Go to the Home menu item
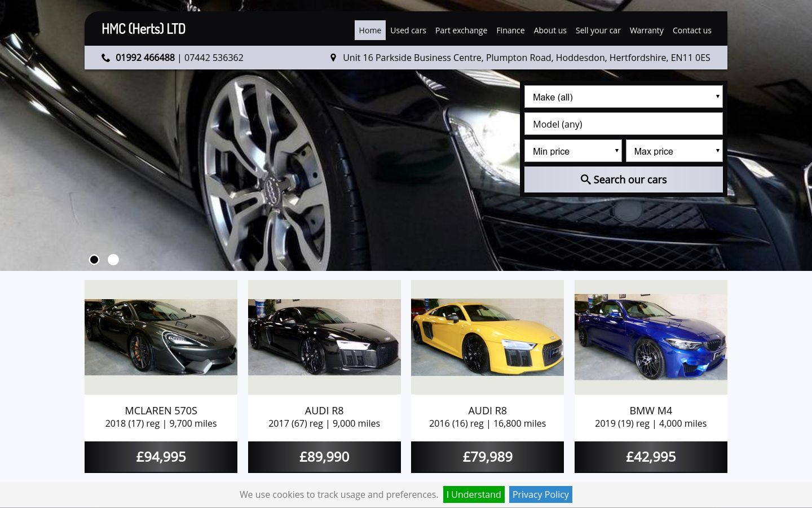Viewport: 812px width, 508px height. click(370, 30)
